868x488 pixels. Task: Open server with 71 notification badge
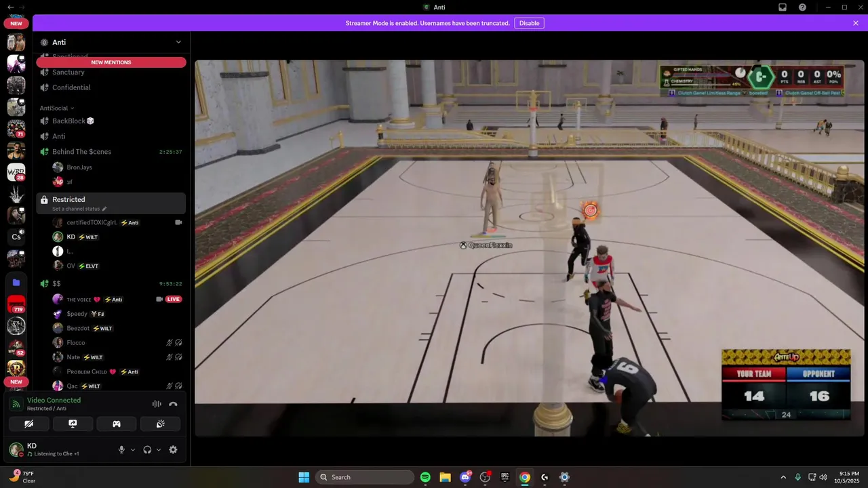[16, 127]
